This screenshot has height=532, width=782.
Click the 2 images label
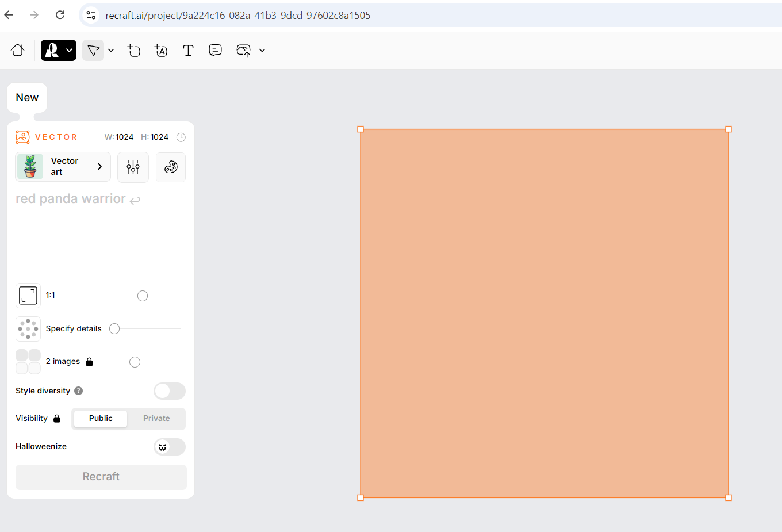tap(63, 362)
